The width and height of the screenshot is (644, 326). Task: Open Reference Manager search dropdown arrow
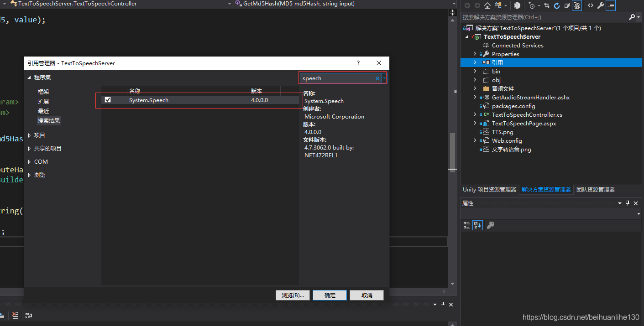tap(384, 78)
